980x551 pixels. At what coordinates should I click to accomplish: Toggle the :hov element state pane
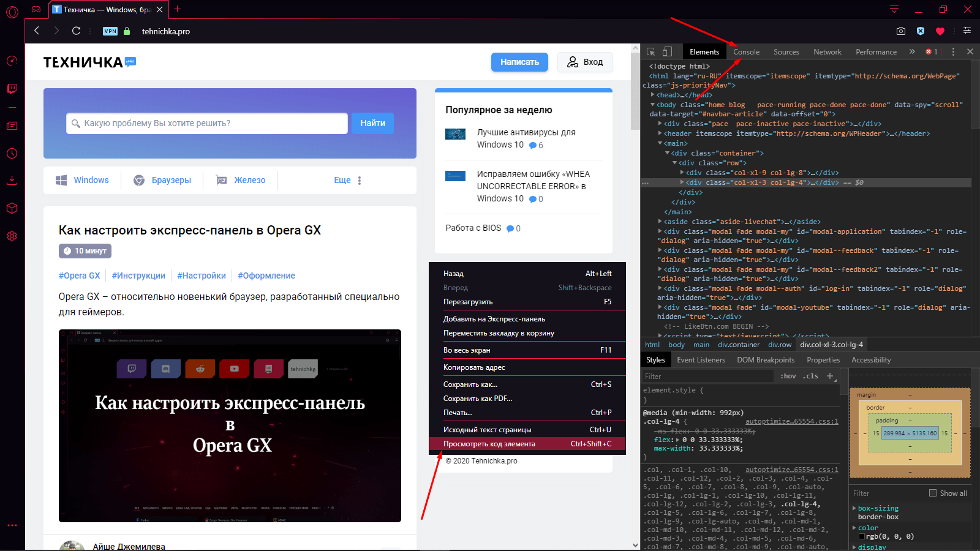point(788,376)
